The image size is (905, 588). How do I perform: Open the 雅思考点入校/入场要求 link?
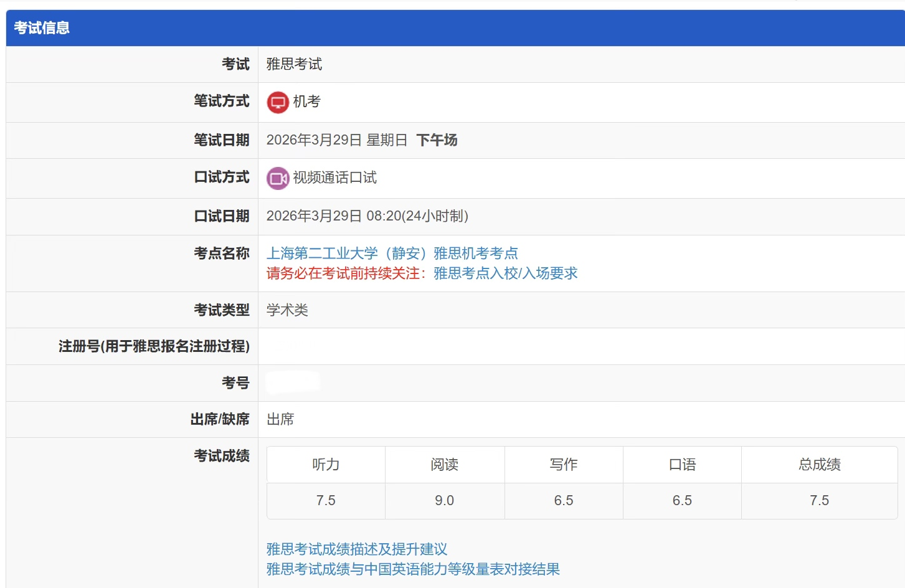tap(505, 273)
